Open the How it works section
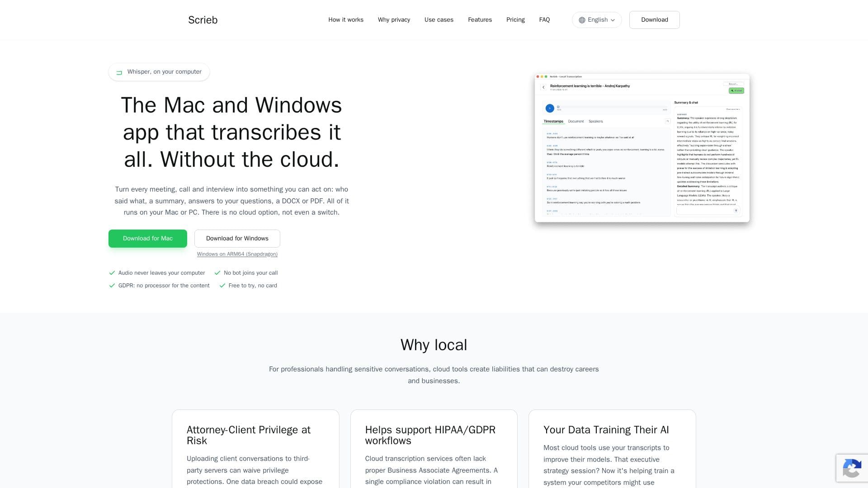The height and width of the screenshot is (488, 868). pyautogui.click(x=346, y=20)
